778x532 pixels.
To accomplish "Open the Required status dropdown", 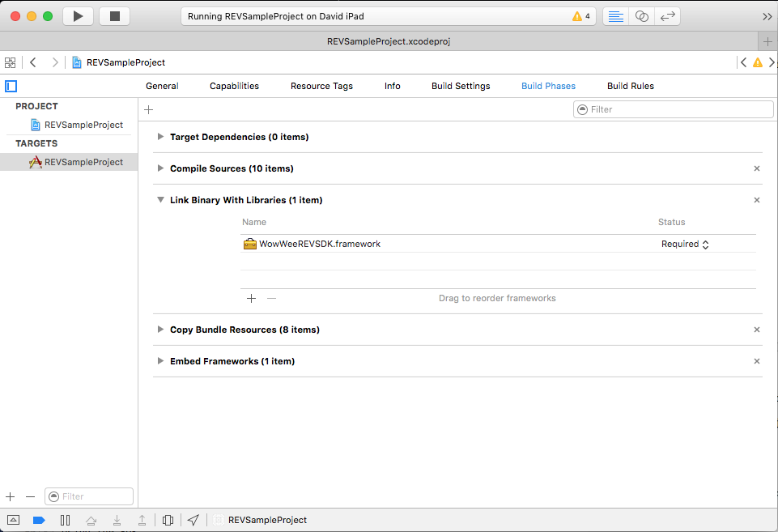I will coord(685,245).
